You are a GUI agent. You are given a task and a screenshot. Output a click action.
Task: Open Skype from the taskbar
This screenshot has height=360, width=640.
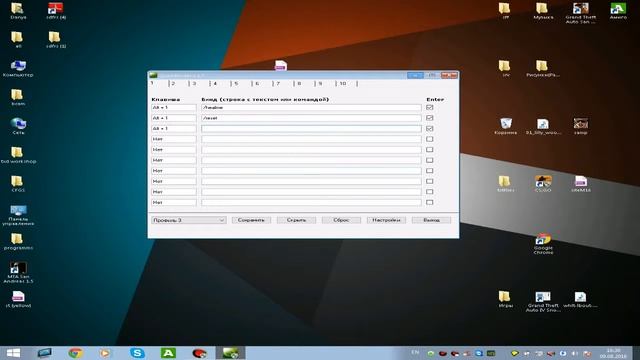(x=137, y=353)
